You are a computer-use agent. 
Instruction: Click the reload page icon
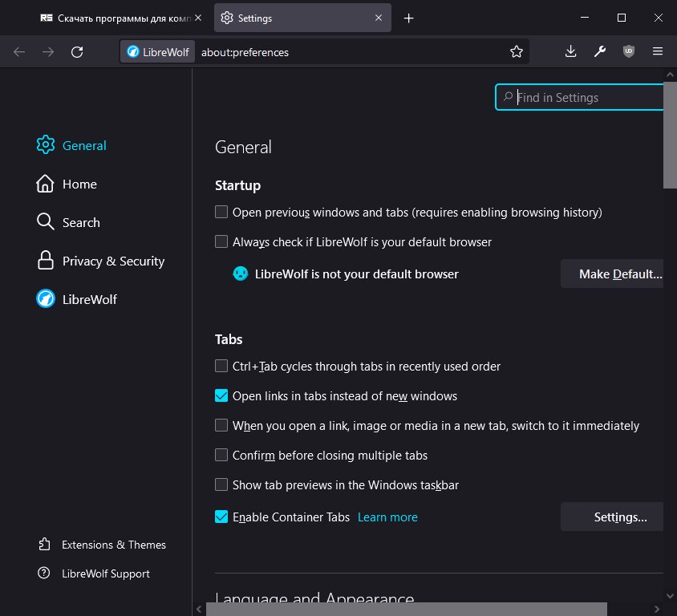tap(77, 52)
